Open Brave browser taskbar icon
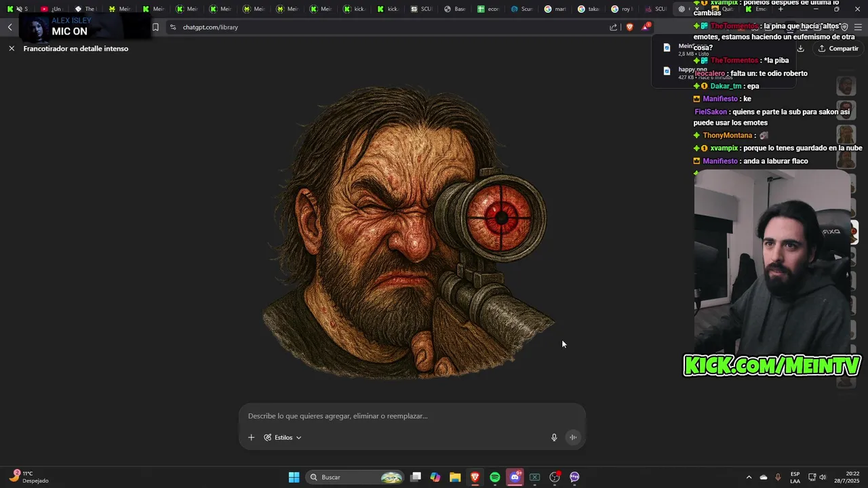 pyautogui.click(x=475, y=477)
